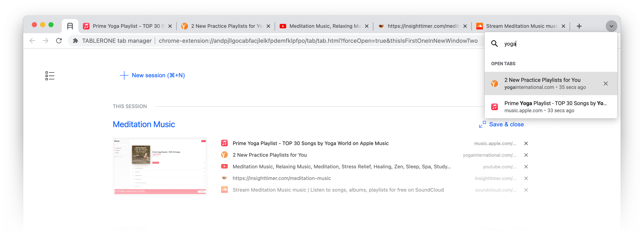The width and height of the screenshot is (644, 242).
Task: Click soundcloud.com/... domain text
Action: coord(496,190)
